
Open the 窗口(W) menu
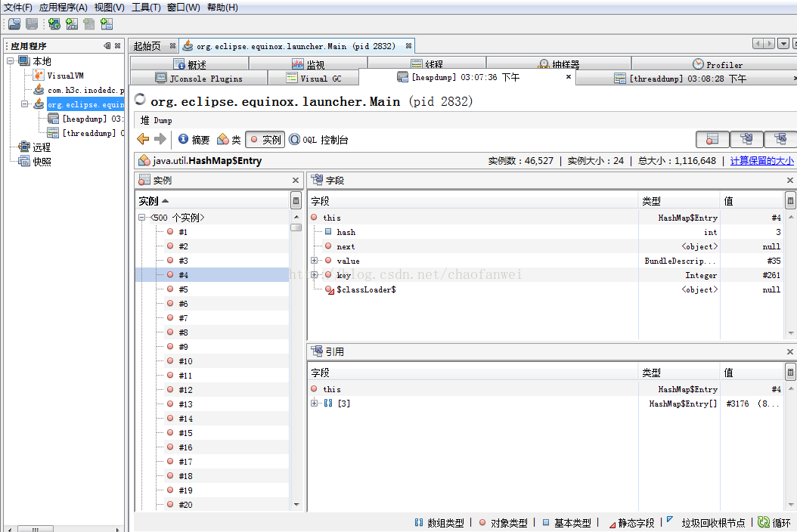[x=184, y=7]
